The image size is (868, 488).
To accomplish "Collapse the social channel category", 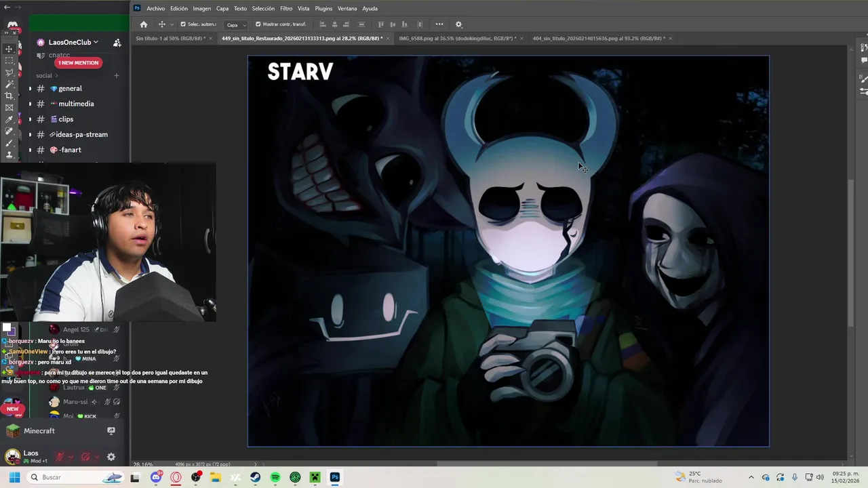I will [47, 76].
